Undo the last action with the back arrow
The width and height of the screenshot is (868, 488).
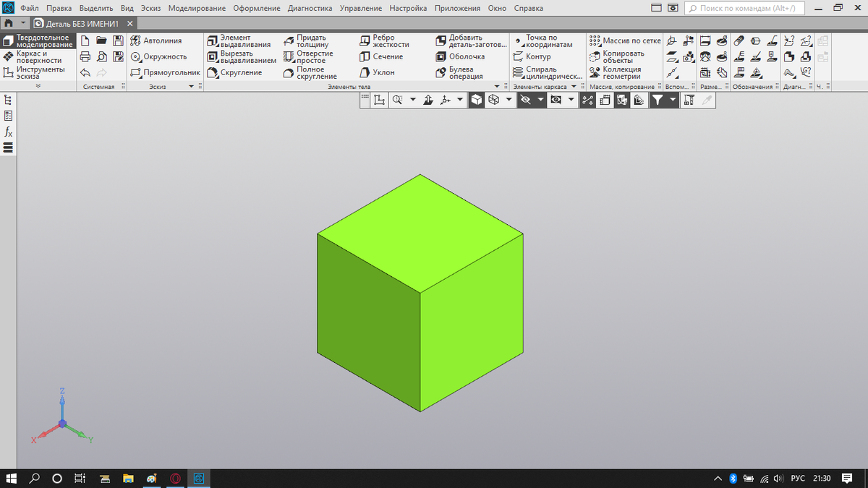85,72
